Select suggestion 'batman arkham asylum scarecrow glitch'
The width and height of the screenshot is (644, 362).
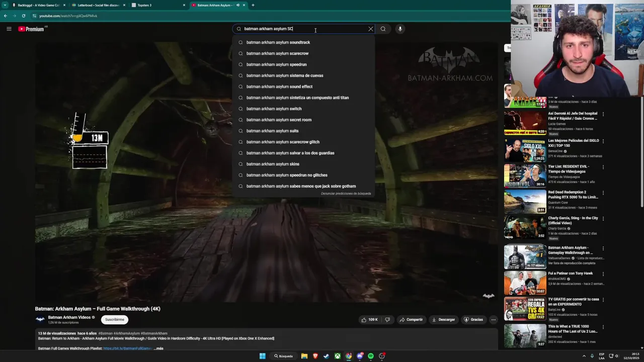304,142
